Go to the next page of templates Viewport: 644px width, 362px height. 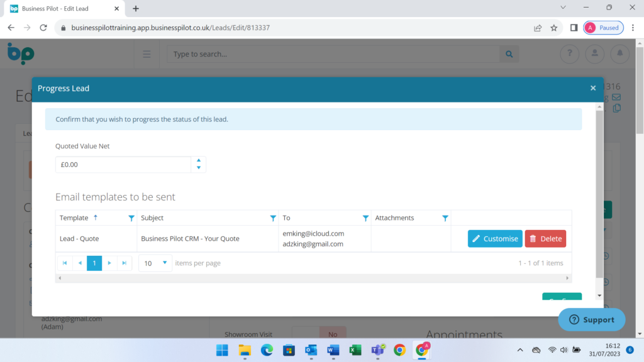[x=109, y=263]
